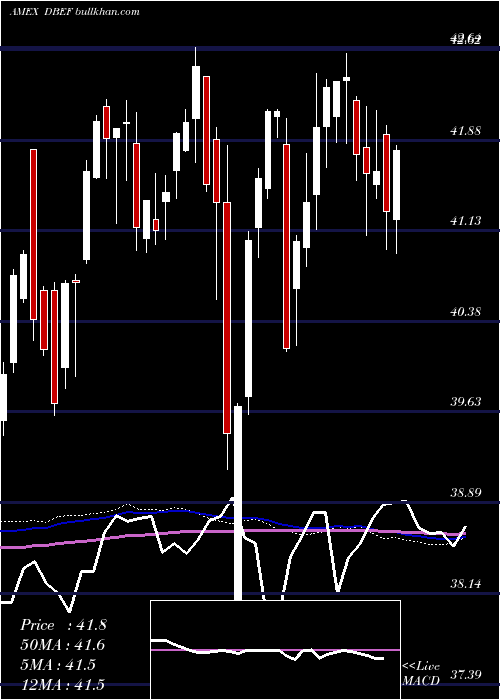The height and width of the screenshot is (700, 500).
Task: Click the 41.13 price axis label
Action: coord(466,221)
